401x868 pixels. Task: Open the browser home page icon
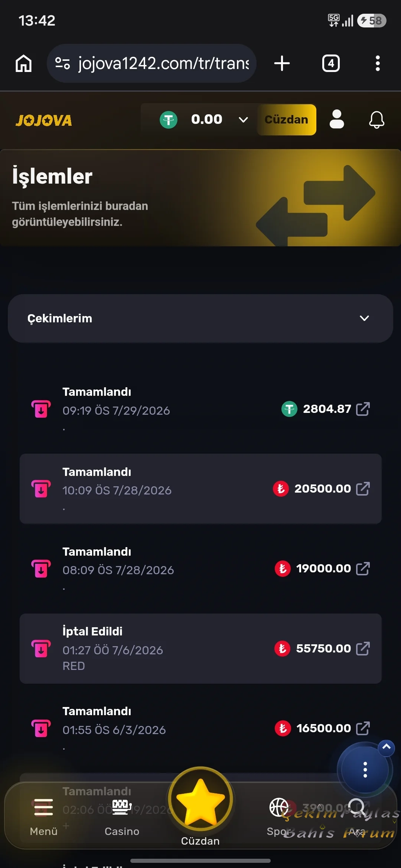pos(23,63)
